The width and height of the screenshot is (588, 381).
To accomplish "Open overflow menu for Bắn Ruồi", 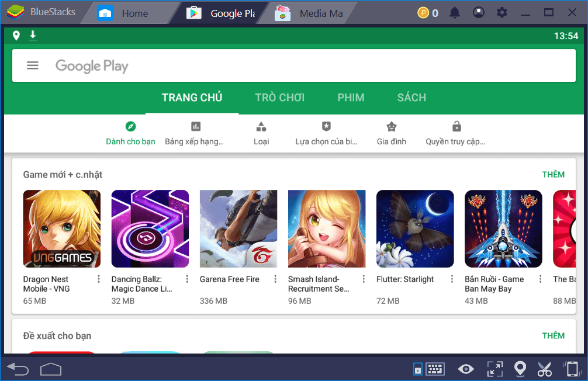I will tap(540, 279).
